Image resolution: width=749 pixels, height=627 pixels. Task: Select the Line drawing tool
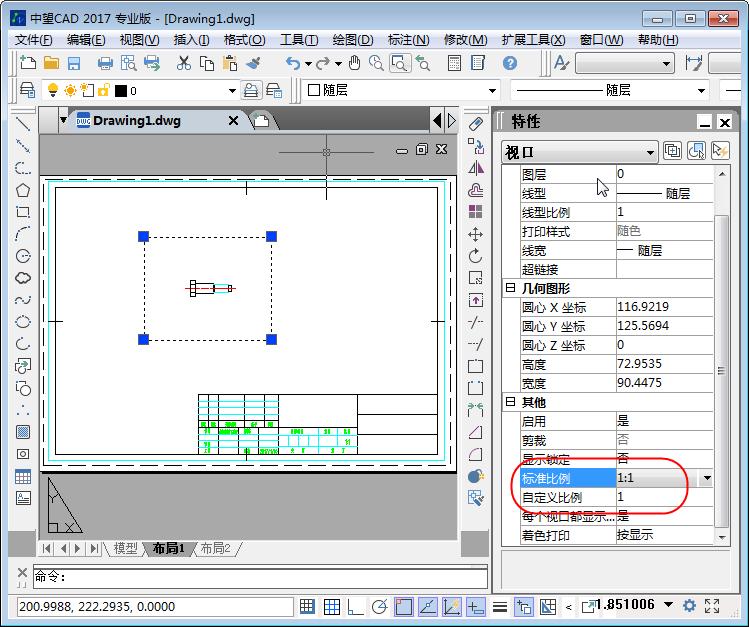click(22, 124)
